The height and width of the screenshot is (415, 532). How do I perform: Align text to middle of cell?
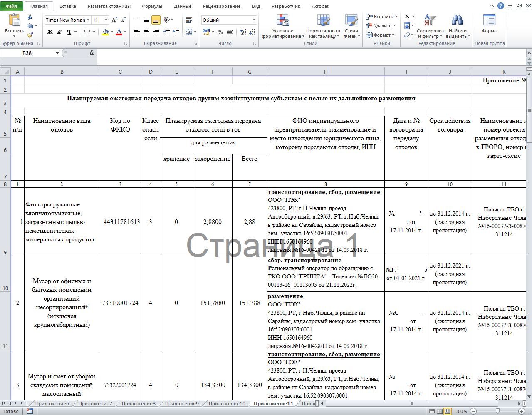146,20
